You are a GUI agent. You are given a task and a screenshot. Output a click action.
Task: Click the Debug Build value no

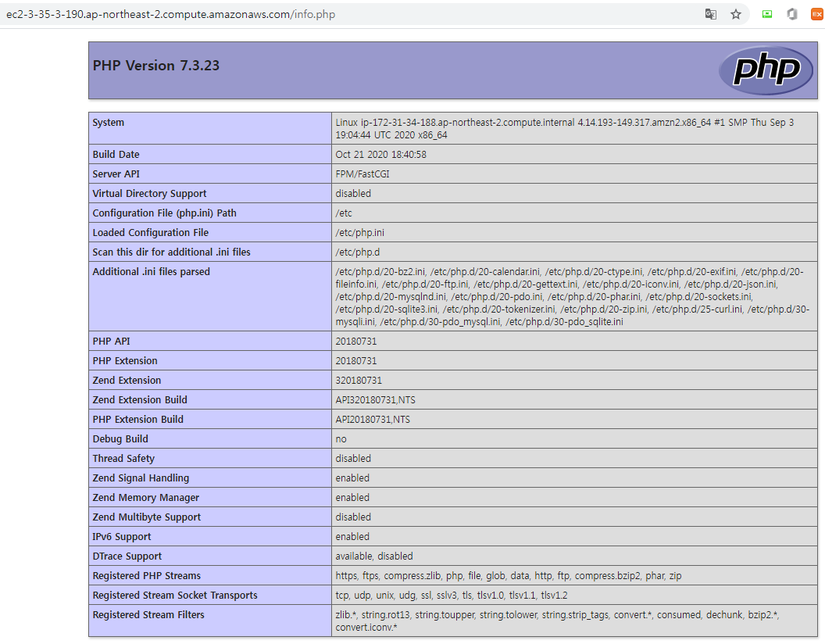coord(341,438)
